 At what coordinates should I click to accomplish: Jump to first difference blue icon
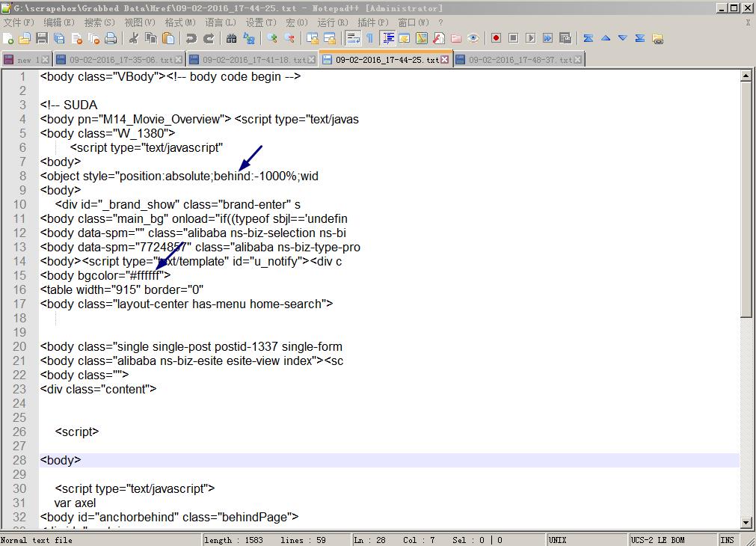(588, 39)
